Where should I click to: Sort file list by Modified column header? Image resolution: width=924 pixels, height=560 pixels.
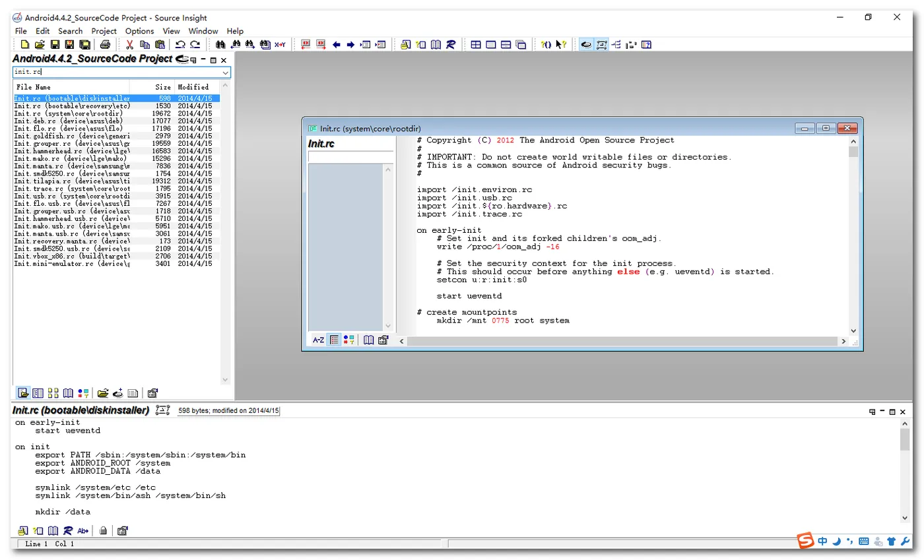point(197,87)
